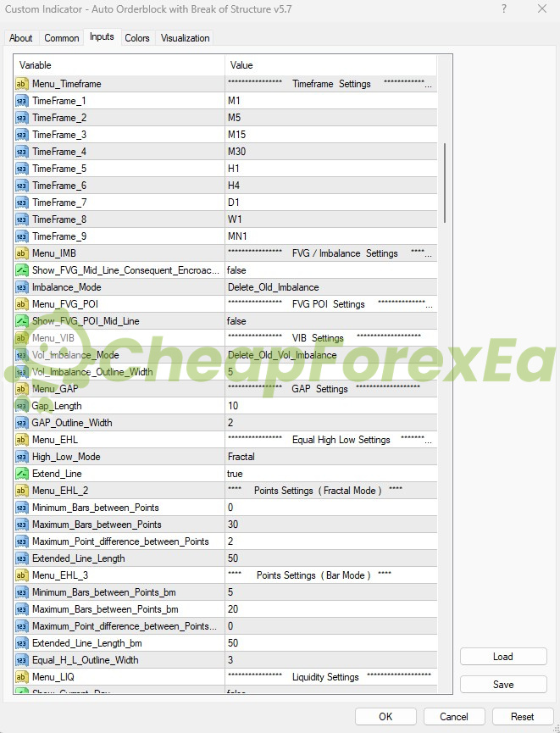560x733 pixels.
Task: Switch to the About tab
Action: (21, 38)
